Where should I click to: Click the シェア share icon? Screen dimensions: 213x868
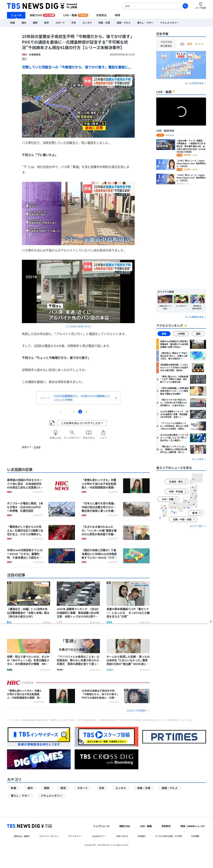click(103, 432)
